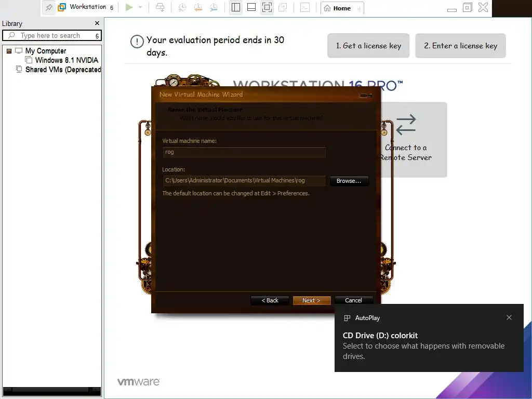Click the full screen mode icon
Viewport: 532px width, 399px height.
coord(267,7)
